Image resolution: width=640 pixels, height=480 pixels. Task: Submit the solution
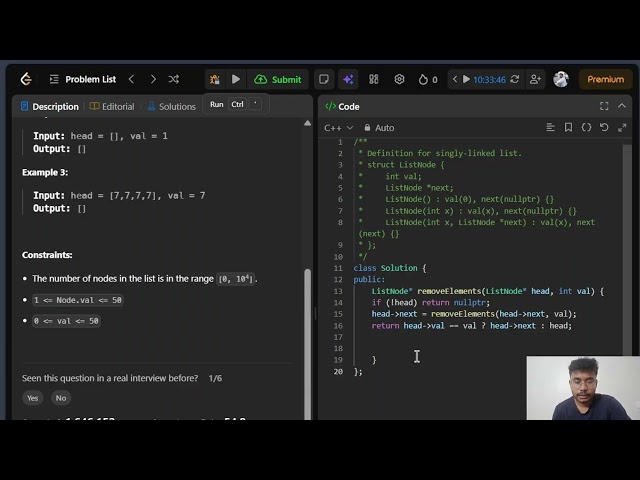pyautogui.click(x=278, y=79)
